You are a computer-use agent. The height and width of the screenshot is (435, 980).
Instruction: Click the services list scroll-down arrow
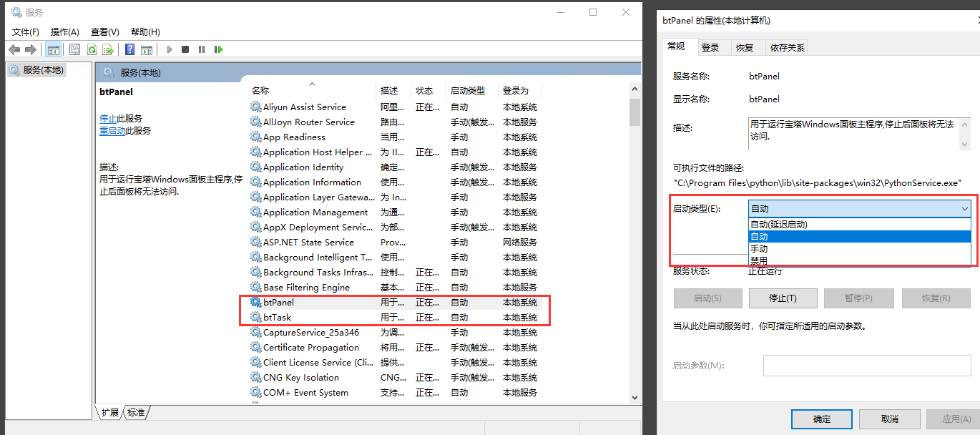pyautogui.click(x=634, y=397)
